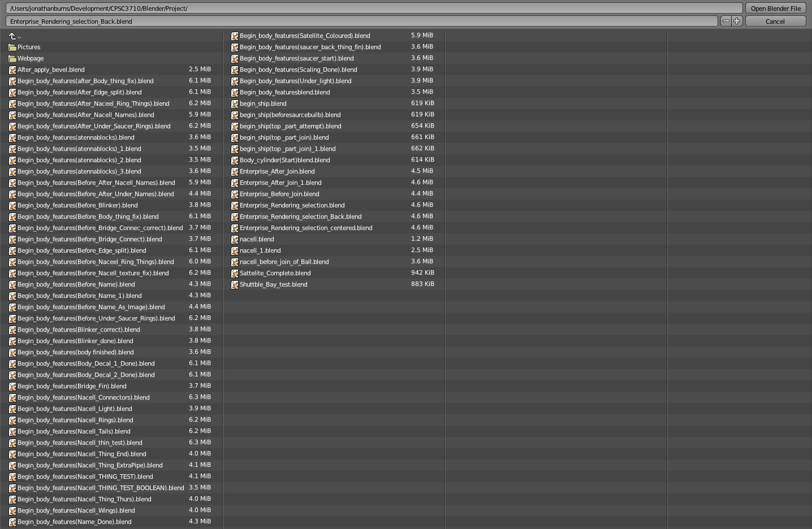812x529 pixels.
Task: Select the icon of Begin_body_features(Nacell_Wings).blend
Action: (12, 510)
